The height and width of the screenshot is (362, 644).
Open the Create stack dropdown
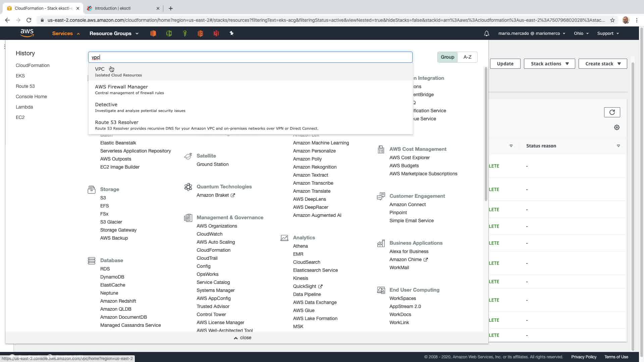(602, 64)
